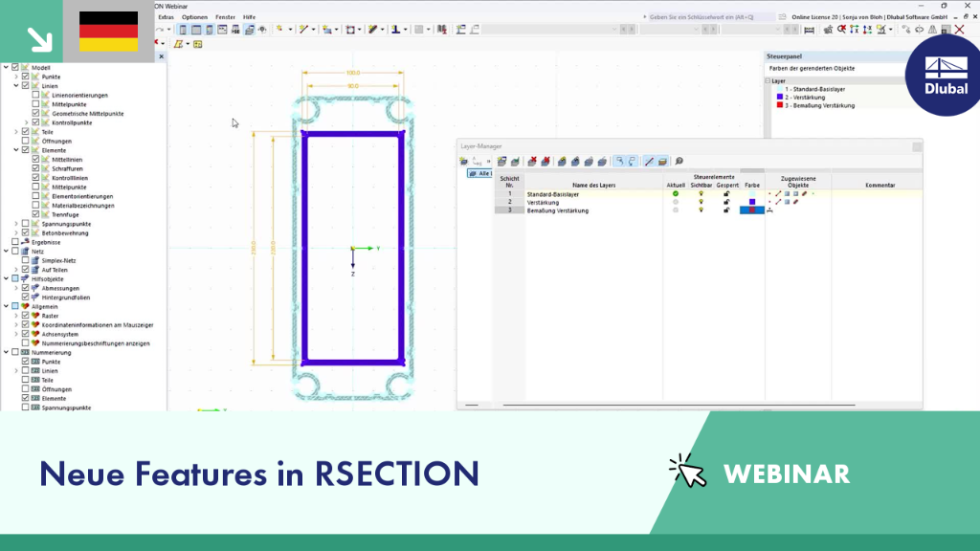The width and height of the screenshot is (980, 551).
Task: Click Verstärkung entry in Steuerpanel legend
Action: click(x=805, y=98)
